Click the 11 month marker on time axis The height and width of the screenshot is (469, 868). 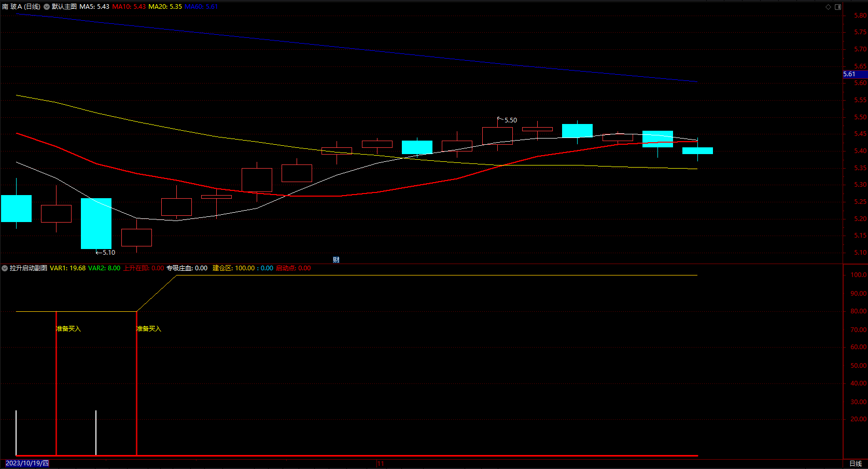pyautogui.click(x=381, y=464)
